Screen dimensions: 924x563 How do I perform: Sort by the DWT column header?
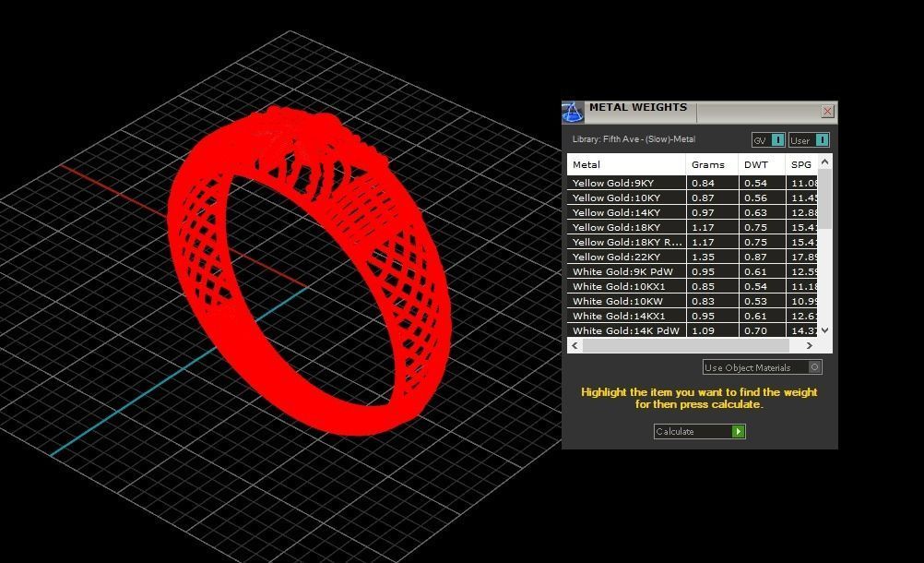[762, 164]
